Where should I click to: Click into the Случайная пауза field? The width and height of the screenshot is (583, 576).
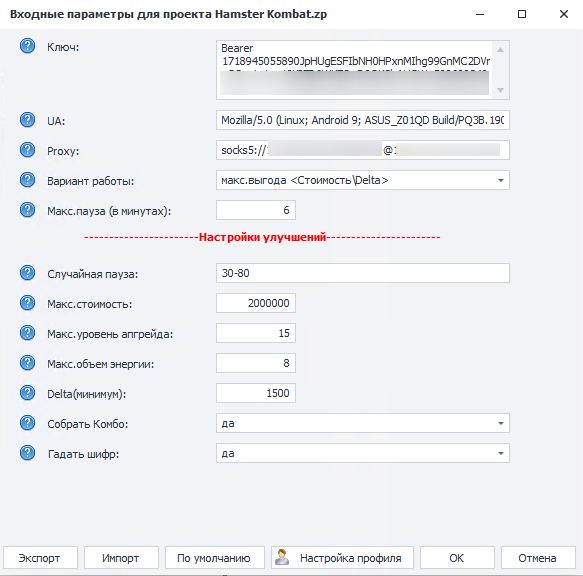[363, 273]
